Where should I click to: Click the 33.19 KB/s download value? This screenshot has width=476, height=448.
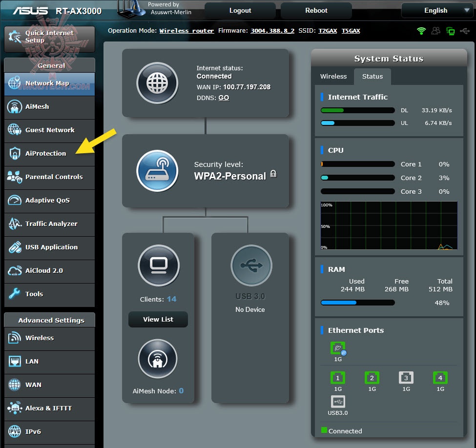click(x=436, y=110)
